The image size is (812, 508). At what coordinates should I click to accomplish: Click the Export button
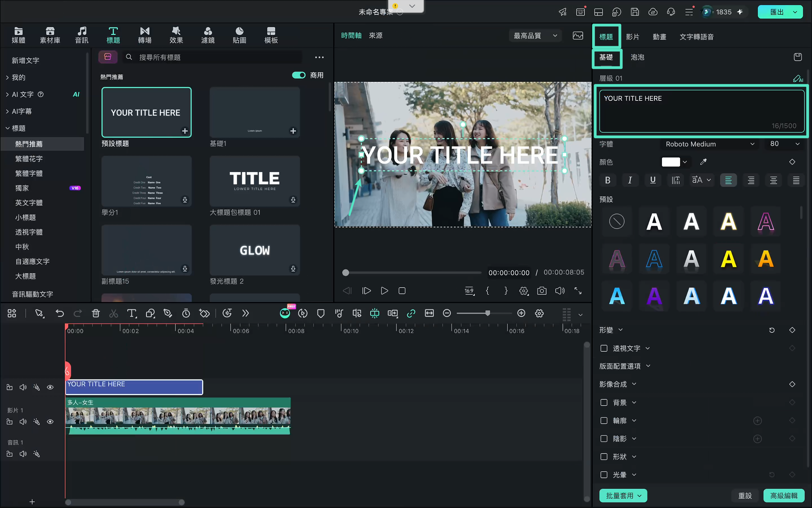780,12
